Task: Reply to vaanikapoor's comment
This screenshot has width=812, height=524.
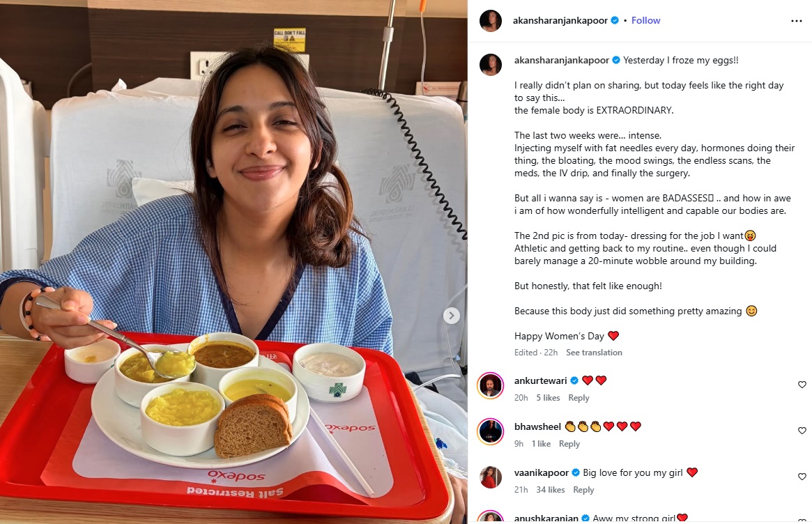Action: [583, 490]
